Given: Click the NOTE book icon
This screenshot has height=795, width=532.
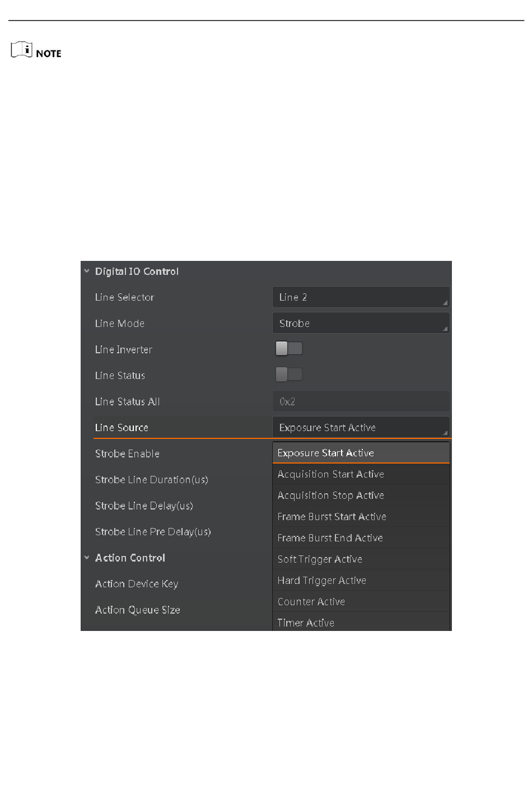Looking at the screenshot, I should [x=22, y=50].
